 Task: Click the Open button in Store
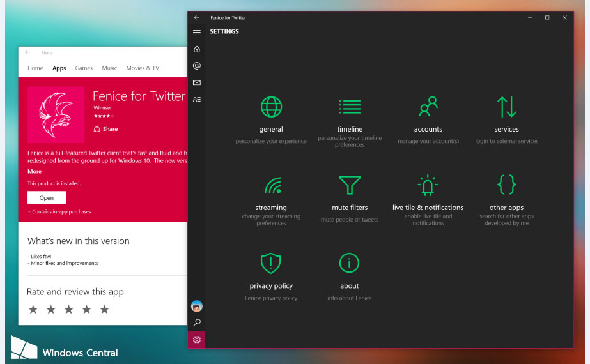[47, 197]
